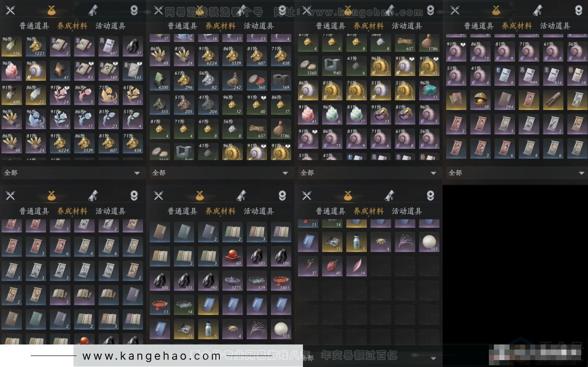Select the red incense bowl showing 1401

(x=281, y=281)
